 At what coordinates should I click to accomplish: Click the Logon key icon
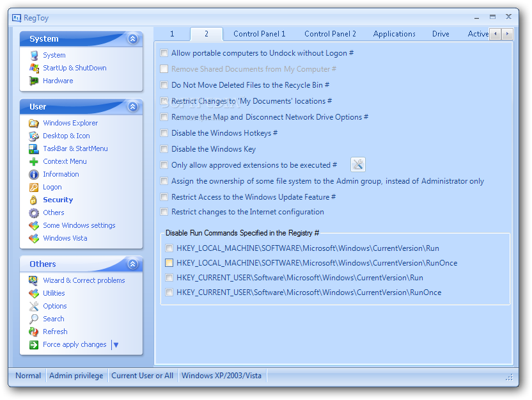coord(34,187)
